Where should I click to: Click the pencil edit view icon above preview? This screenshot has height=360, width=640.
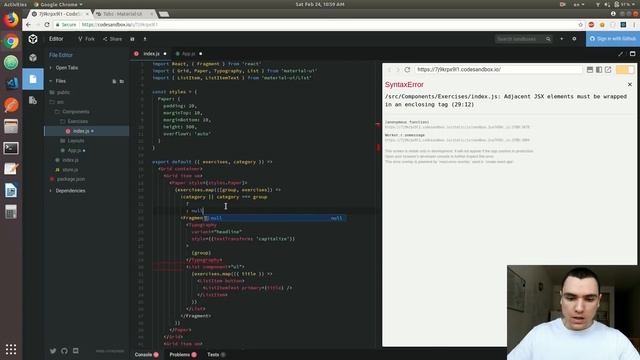(620, 53)
